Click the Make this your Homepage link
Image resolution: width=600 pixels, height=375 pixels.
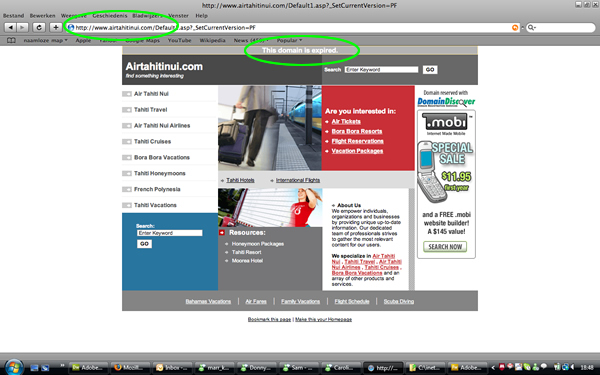point(323,320)
